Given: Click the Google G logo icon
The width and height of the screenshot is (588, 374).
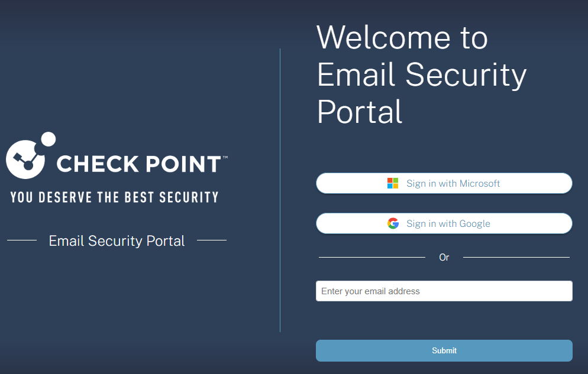Looking at the screenshot, I should [x=393, y=223].
